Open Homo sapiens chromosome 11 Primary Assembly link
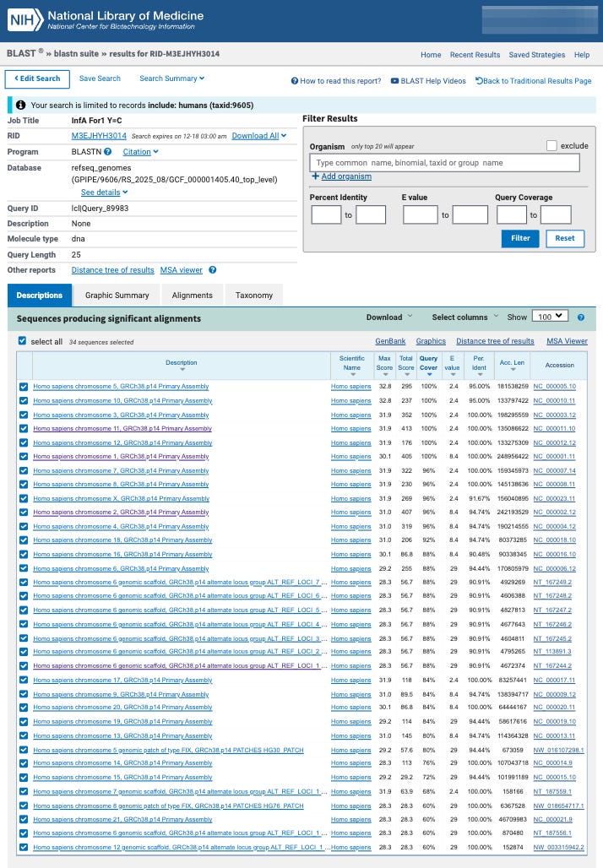This screenshot has height=868, width=603. pyautogui.click(x=122, y=428)
